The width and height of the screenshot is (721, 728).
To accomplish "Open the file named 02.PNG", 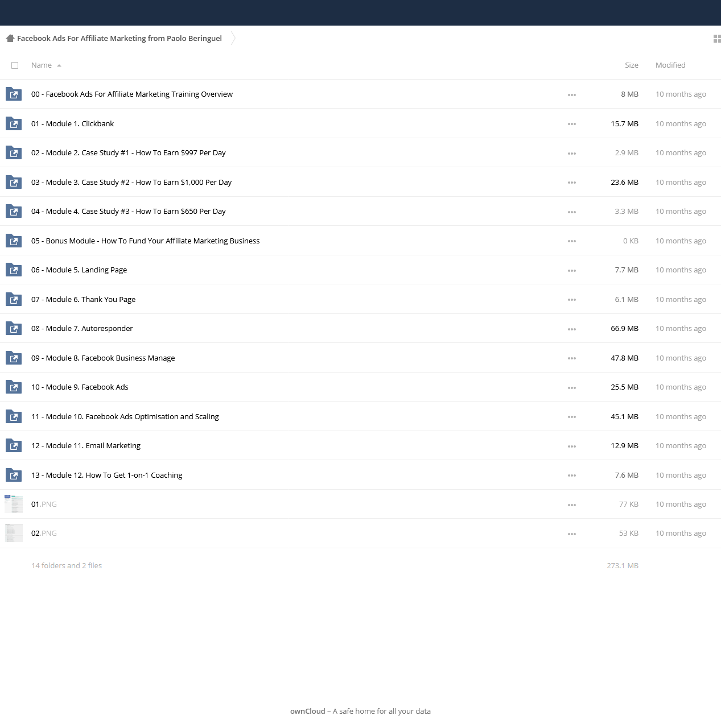I will coord(44,533).
